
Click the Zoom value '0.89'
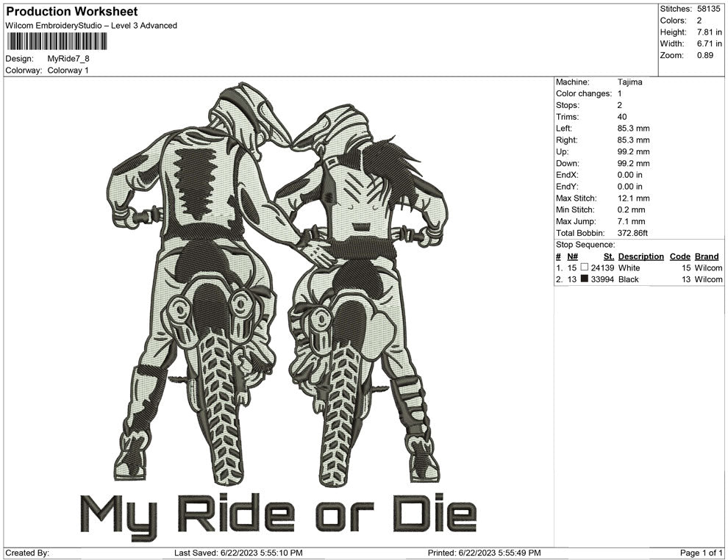coord(704,55)
